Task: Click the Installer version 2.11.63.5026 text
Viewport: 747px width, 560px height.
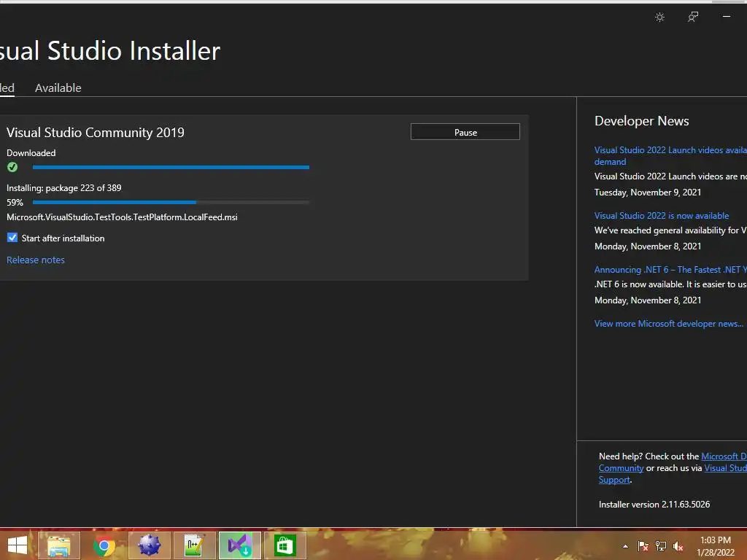Action: (654, 505)
